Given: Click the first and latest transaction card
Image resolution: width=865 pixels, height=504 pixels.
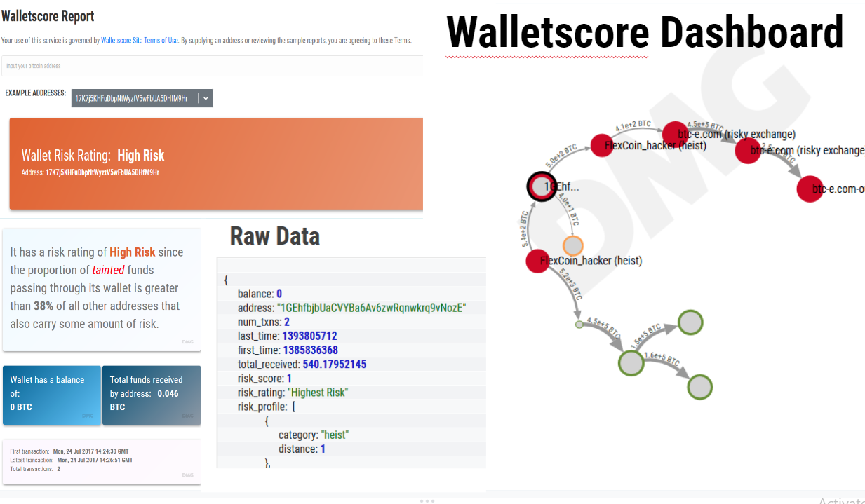Looking at the screenshot, I should coord(102,461).
